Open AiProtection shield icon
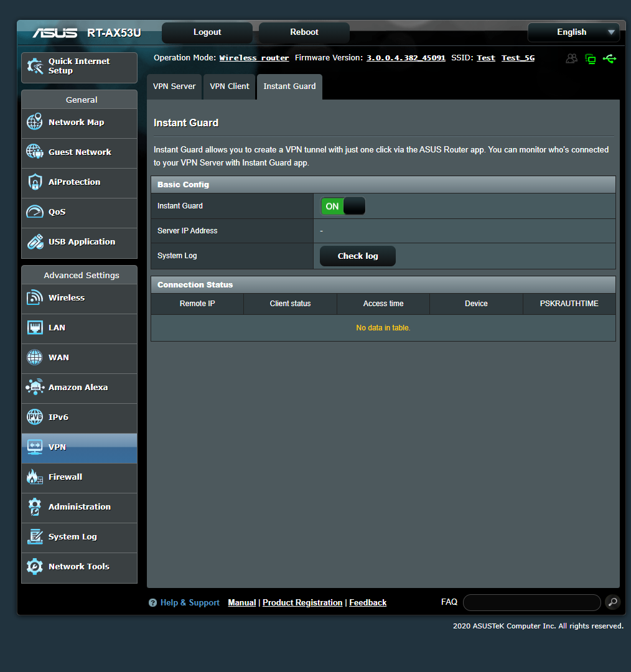The image size is (631, 672). coord(35,182)
